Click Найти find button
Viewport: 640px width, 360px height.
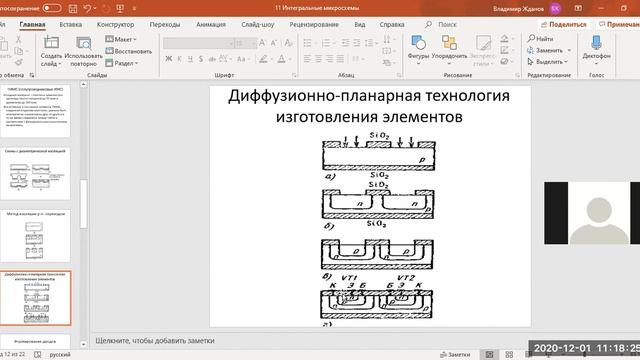coord(540,38)
